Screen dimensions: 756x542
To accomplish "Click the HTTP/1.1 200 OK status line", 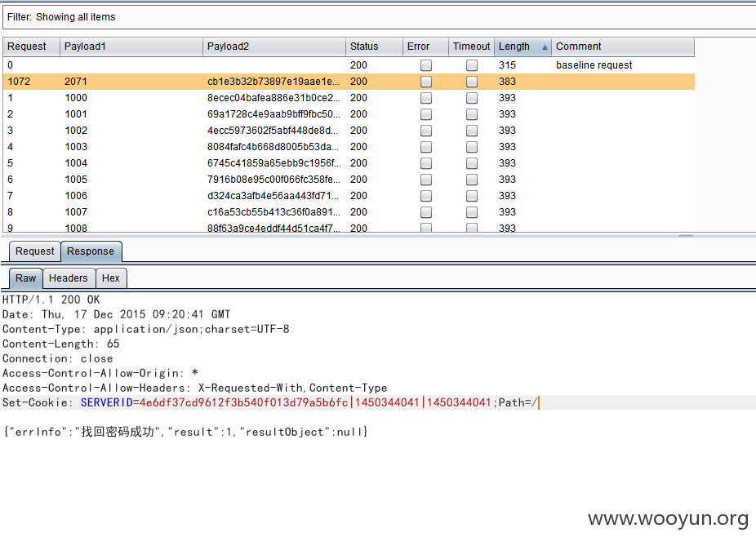I will 51,300.
